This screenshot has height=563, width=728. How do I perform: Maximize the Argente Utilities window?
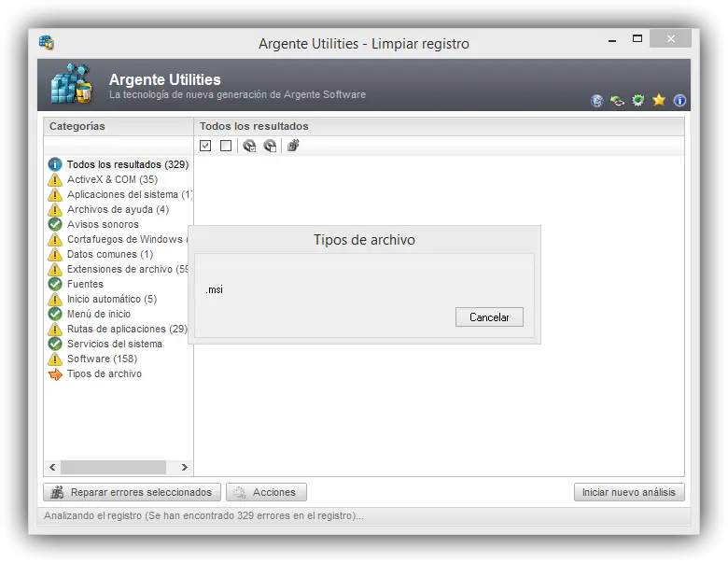point(637,39)
